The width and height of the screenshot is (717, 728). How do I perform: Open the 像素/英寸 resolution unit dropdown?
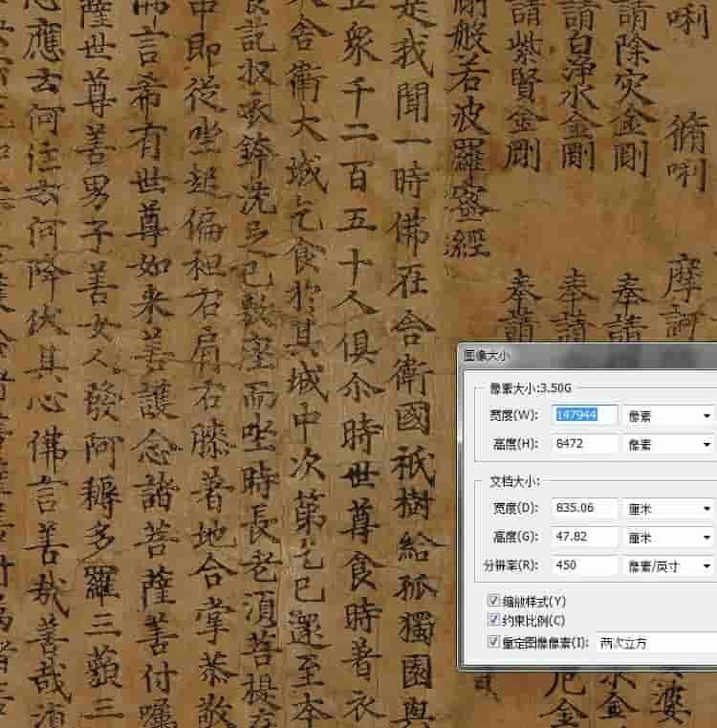click(669, 565)
